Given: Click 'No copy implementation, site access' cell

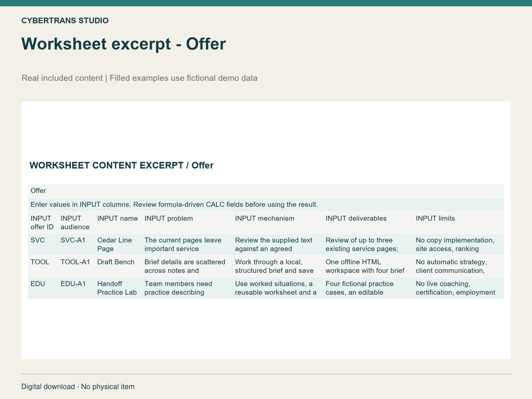Looking at the screenshot, I should pos(459,244).
